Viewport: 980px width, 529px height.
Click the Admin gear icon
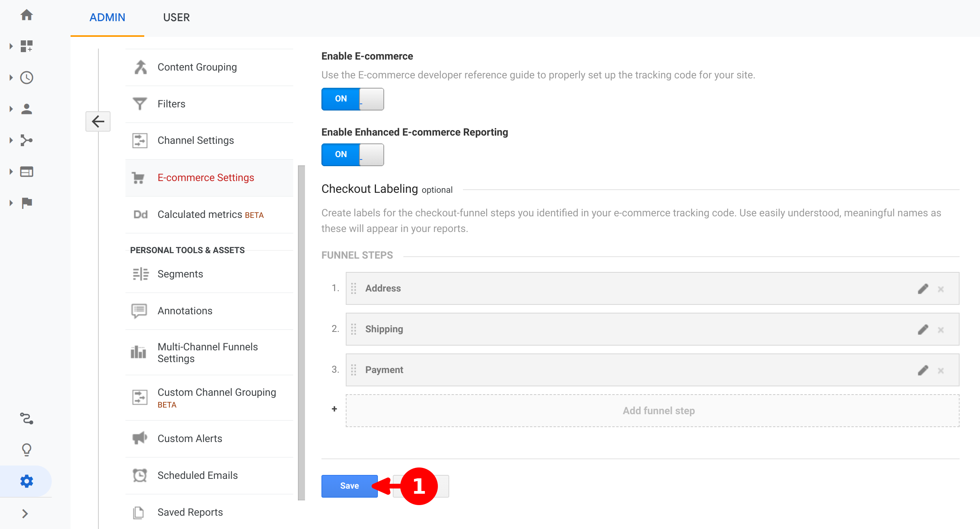click(27, 481)
